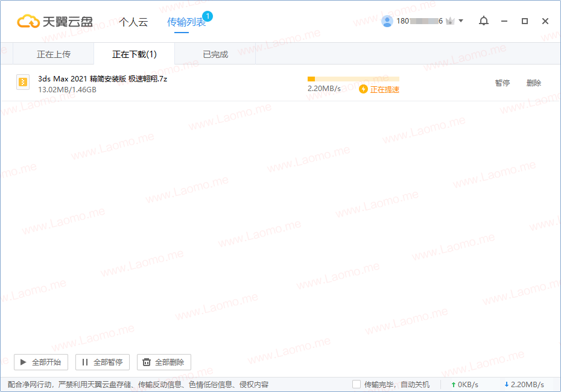The image size is (561, 392).
Task: Expand the account dropdown arrow
Action: (461, 21)
